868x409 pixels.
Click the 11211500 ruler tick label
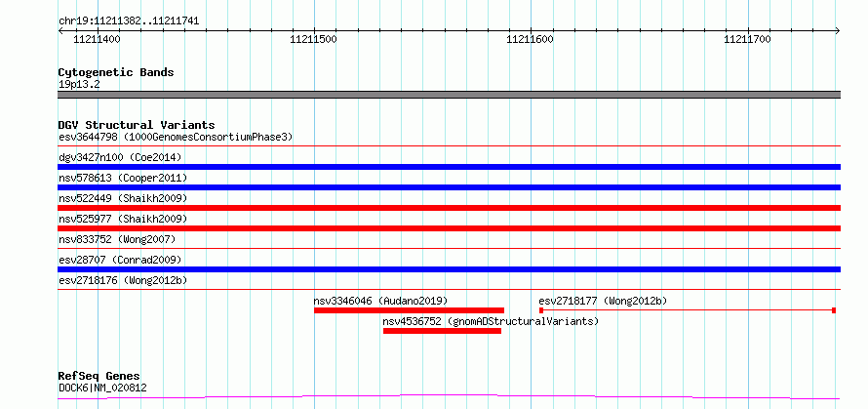(314, 39)
